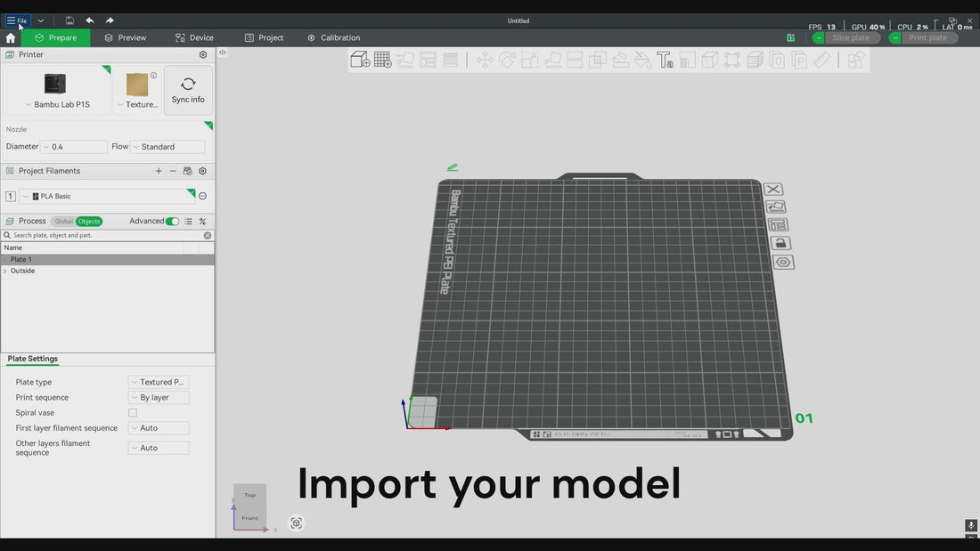Open the File menu

(17, 20)
